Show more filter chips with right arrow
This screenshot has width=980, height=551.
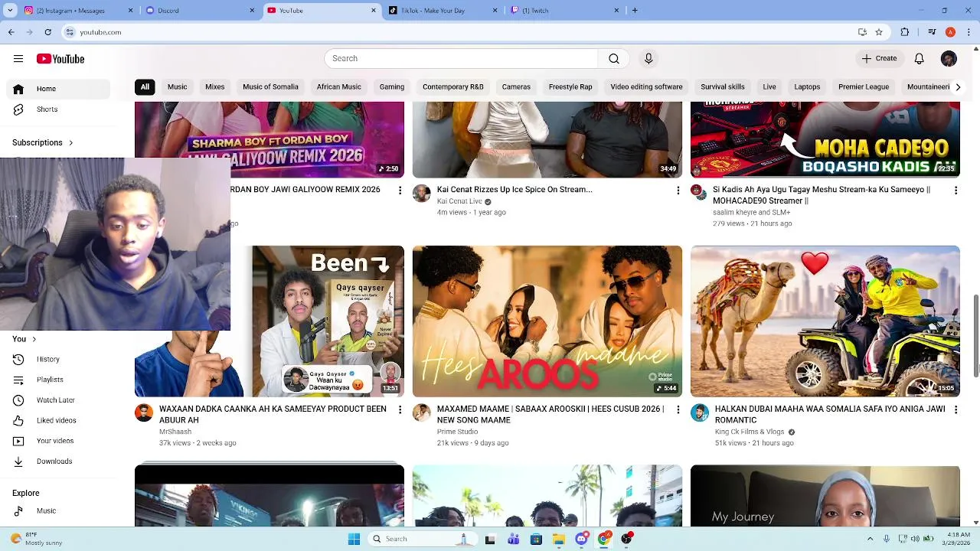[958, 86]
